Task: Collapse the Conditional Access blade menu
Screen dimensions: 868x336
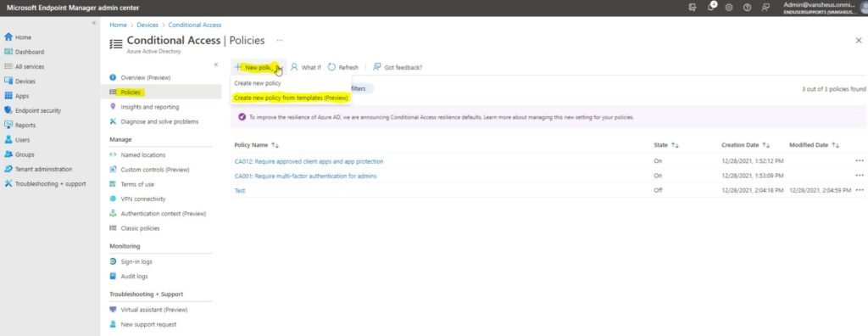Action: [216, 64]
